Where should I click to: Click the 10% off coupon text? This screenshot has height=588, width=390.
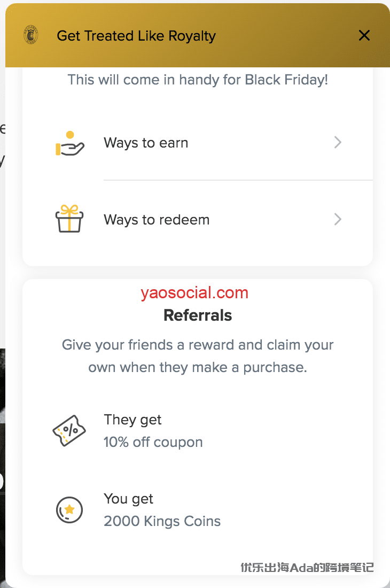(153, 443)
